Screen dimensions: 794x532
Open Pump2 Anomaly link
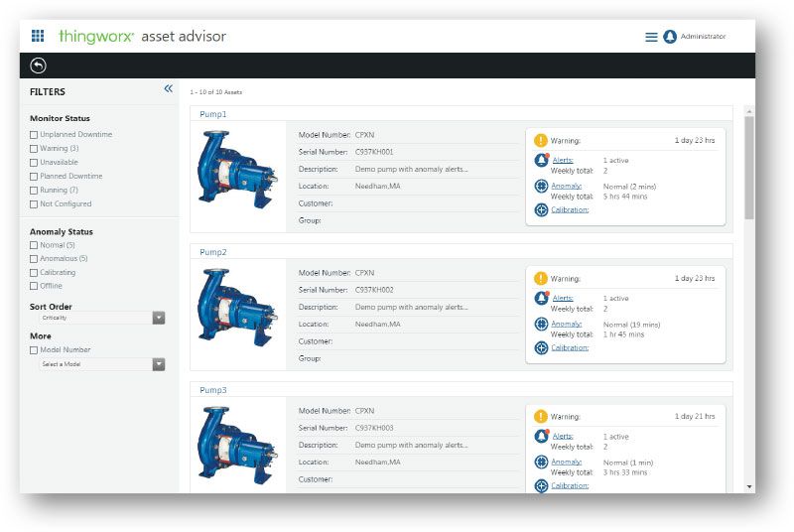tap(566, 324)
